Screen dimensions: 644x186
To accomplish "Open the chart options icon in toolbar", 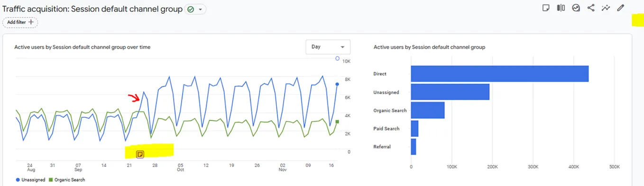I will pos(576,8).
